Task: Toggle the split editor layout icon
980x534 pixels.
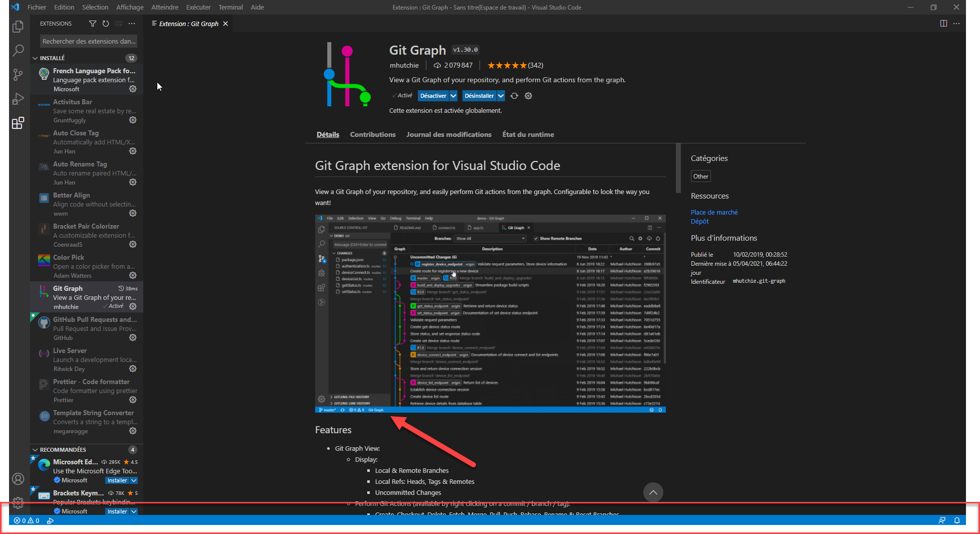Action: pos(944,24)
